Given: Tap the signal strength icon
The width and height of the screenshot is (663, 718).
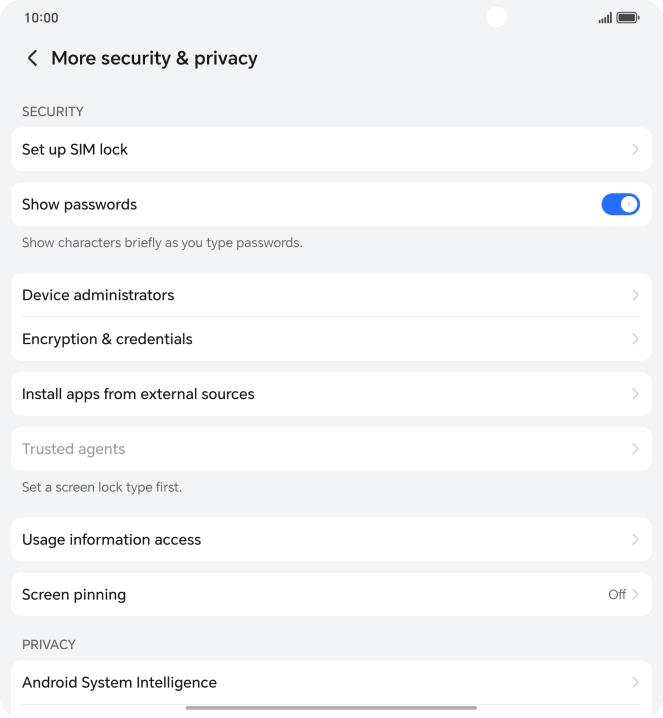Looking at the screenshot, I should coord(605,18).
